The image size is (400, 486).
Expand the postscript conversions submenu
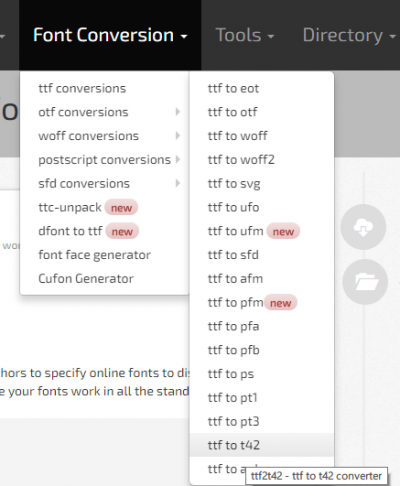click(105, 160)
